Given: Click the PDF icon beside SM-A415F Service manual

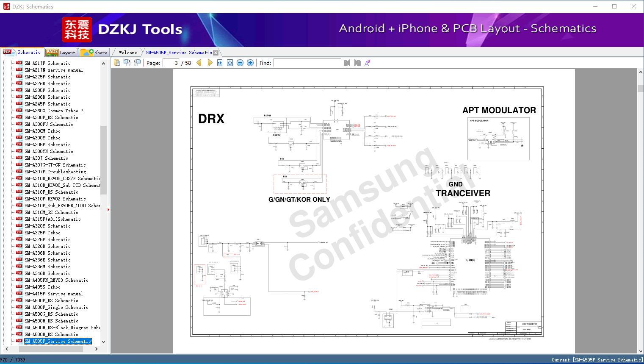Looking at the screenshot, I should point(19,293).
